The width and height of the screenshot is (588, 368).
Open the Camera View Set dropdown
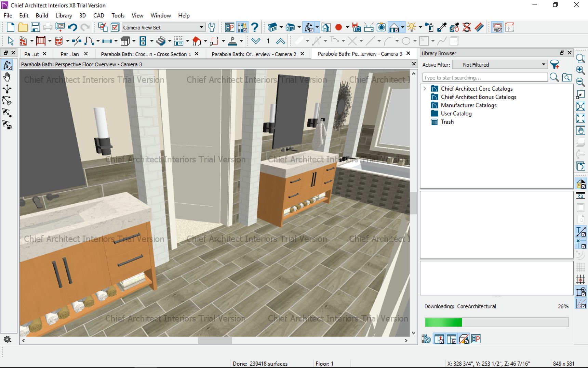[x=163, y=27]
